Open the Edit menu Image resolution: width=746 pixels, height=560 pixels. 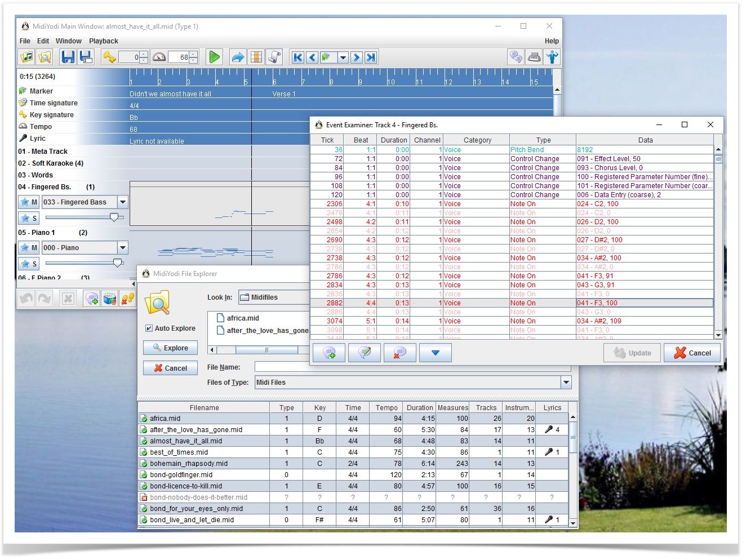43,41
